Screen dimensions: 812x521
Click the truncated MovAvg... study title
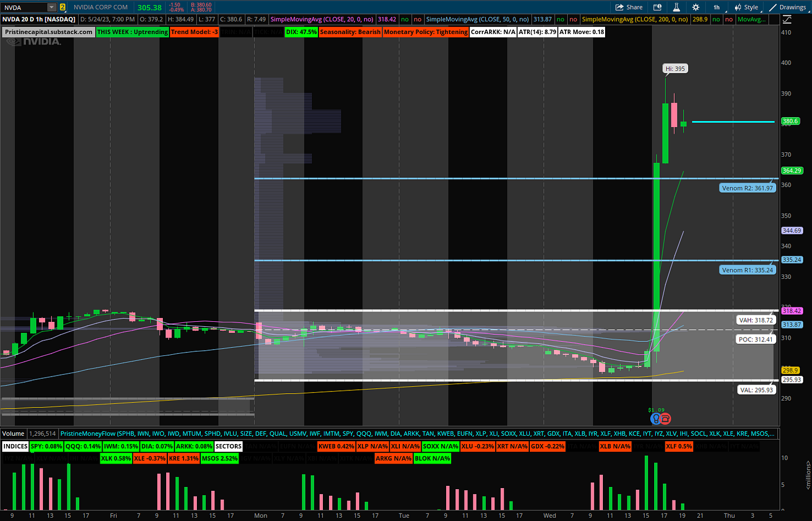[x=752, y=20]
